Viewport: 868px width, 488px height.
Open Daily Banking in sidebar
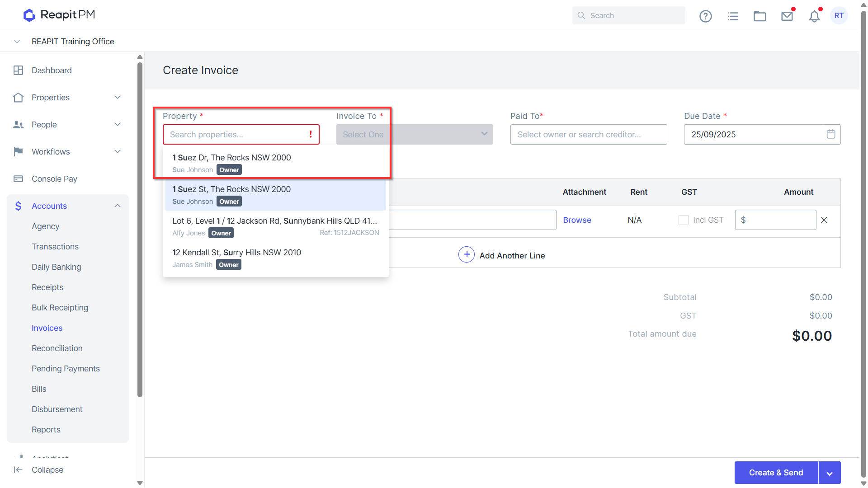click(x=57, y=267)
